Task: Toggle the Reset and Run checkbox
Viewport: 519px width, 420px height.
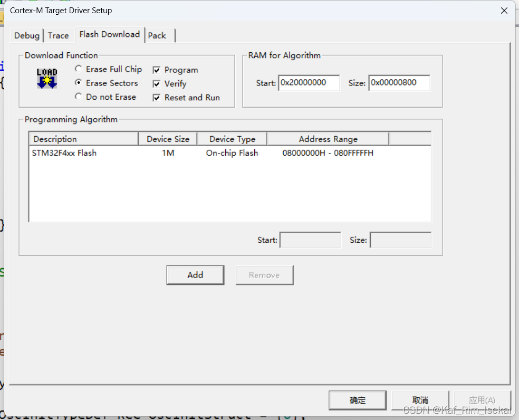Action: [x=156, y=97]
